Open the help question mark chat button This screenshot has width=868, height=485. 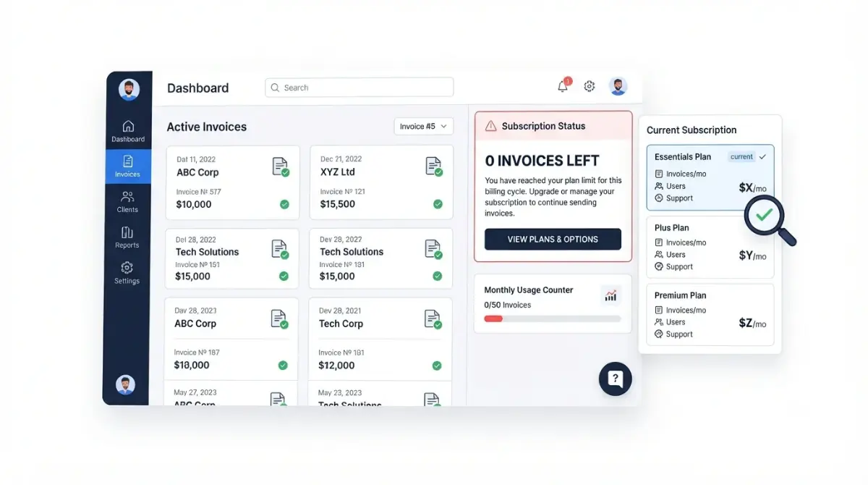616,379
